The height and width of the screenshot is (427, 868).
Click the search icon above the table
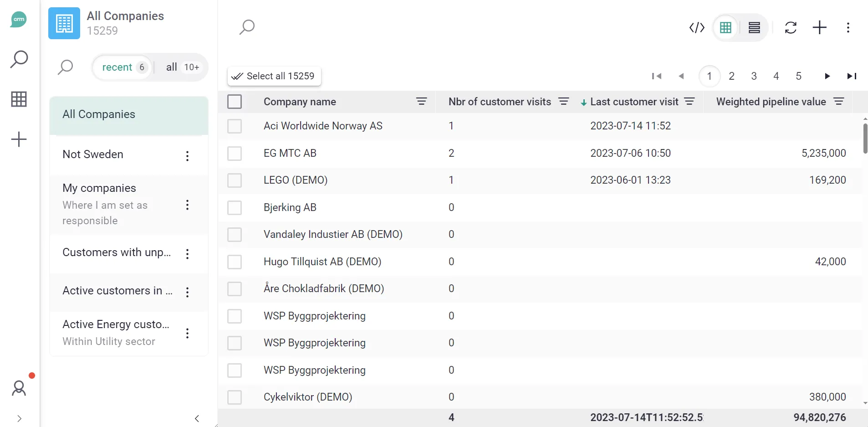[x=247, y=27]
